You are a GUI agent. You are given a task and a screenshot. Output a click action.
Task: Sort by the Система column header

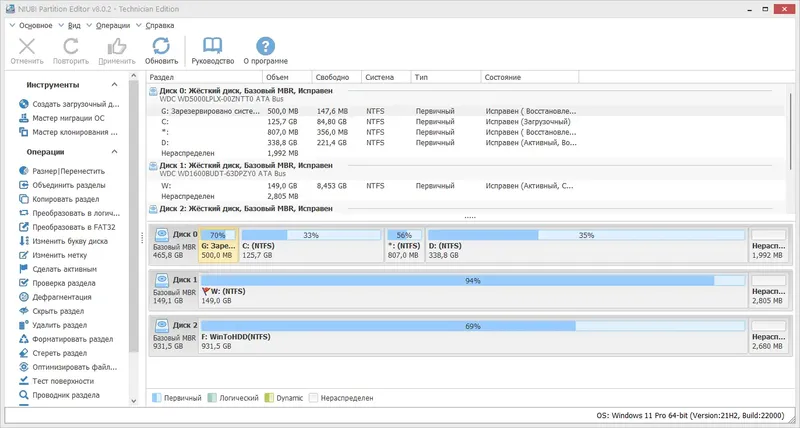pos(386,77)
